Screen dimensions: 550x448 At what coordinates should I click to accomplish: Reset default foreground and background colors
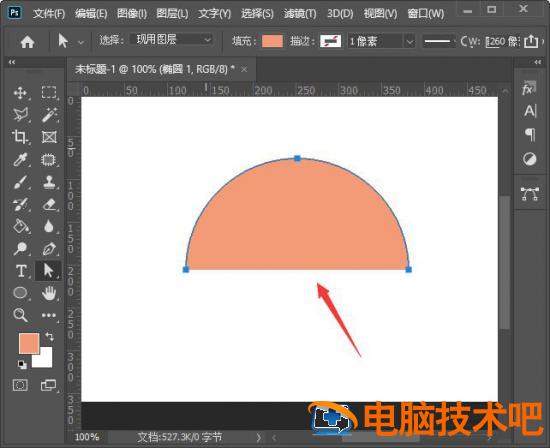pos(22,365)
